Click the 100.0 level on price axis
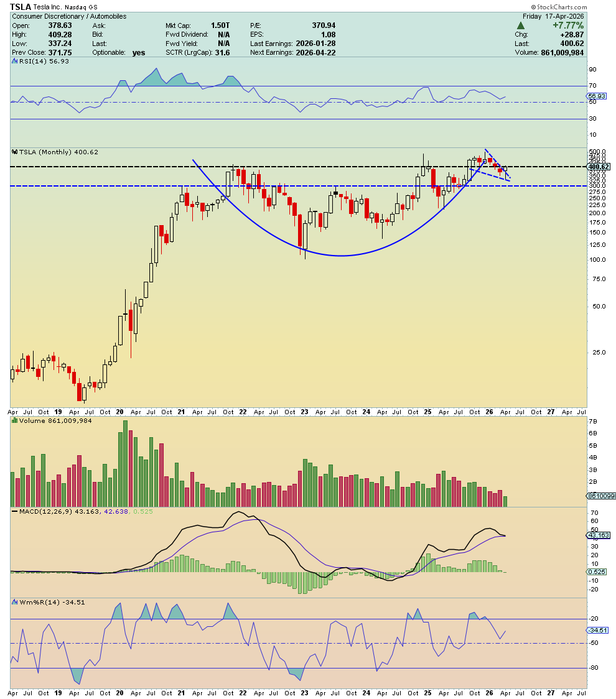Viewport: 616px width, 699px height. (597, 260)
